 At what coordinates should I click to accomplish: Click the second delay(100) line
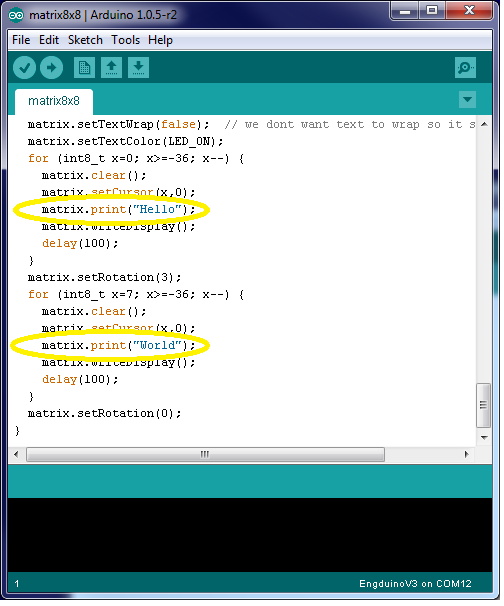[80, 380]
